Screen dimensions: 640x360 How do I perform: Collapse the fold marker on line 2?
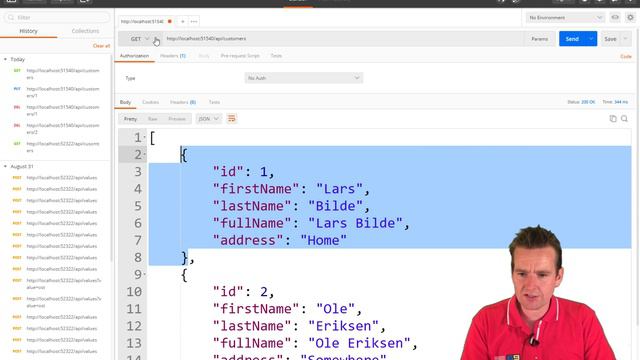pos(144,155)
